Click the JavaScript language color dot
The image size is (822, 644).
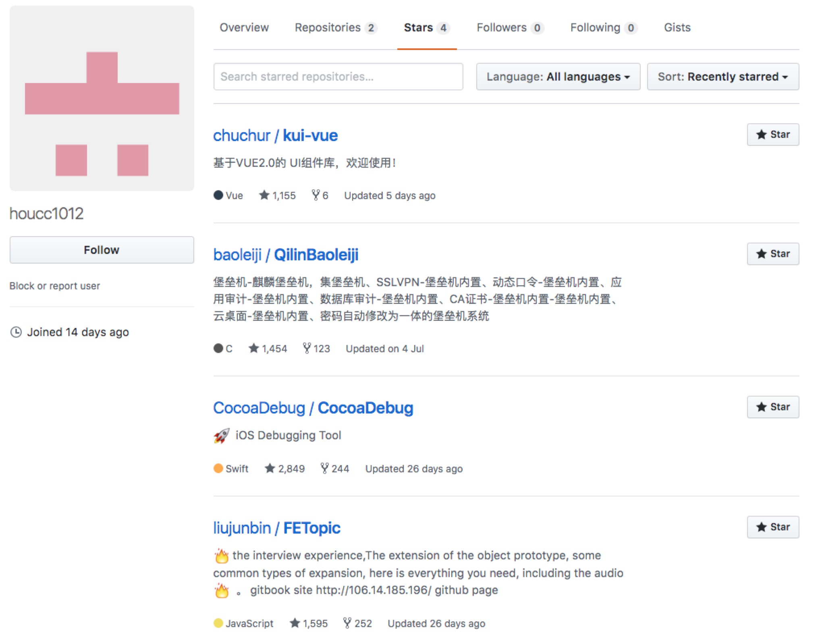pos(218,623)
